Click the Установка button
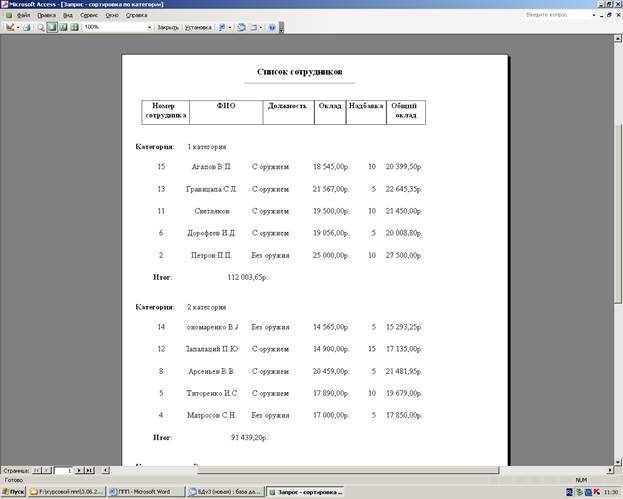The width and height of the screenshot is (623, 499). point(198,27)
